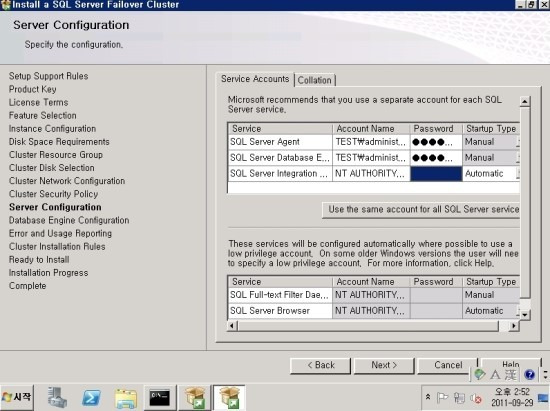This screenshot has width=550, height=411.
Task: Click 'Cluster Security Policy' step
Action: (53, 194)
